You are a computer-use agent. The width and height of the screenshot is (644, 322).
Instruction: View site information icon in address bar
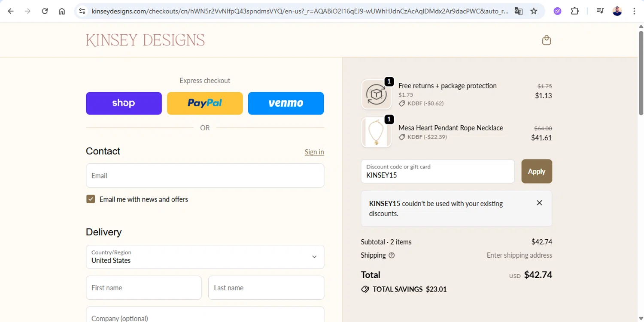click(82, 11)
